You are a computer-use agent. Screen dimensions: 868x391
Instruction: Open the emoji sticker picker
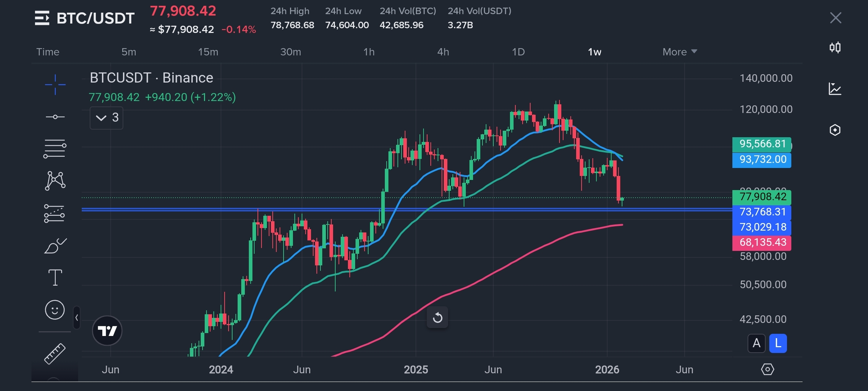coord(55,310)
